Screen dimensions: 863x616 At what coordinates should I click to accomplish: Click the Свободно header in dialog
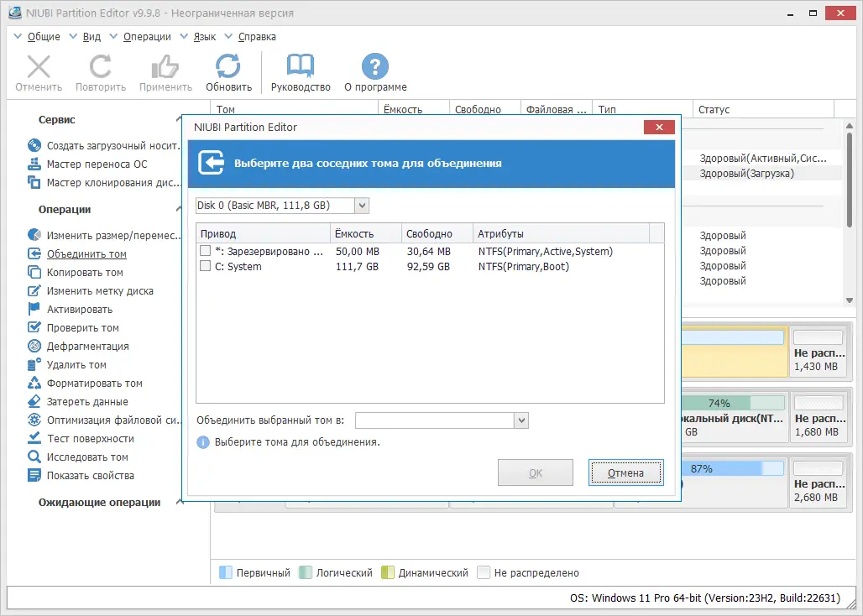(x=437, y=234)
